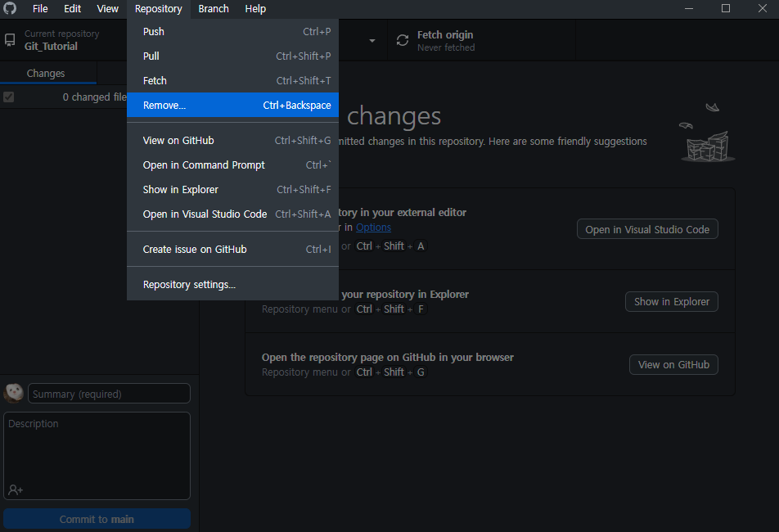779x532 pixels.
Task: Toggle the select-all changed files checkbox
Action: click(x=8, y=97)
